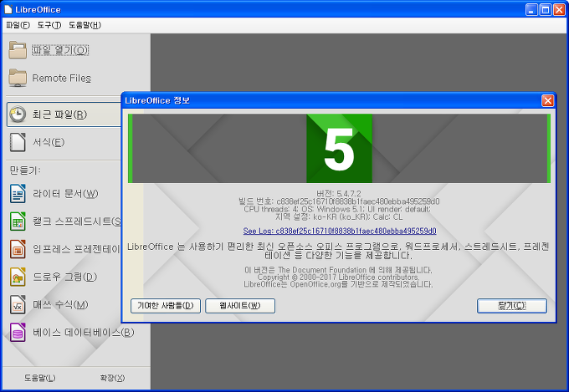Screen dimensions: 569x392
Task: Open the 도움말(H) menu
Action: 85,25
